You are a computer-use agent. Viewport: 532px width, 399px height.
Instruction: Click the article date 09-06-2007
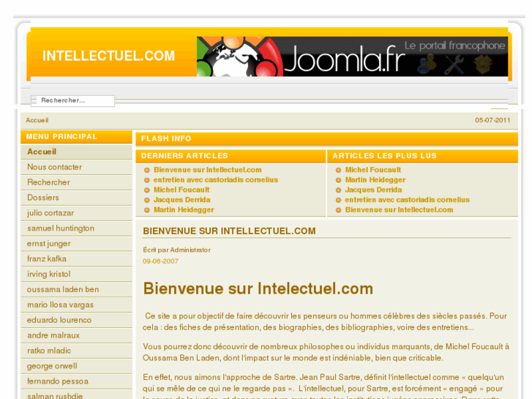(x=160, y=261)
